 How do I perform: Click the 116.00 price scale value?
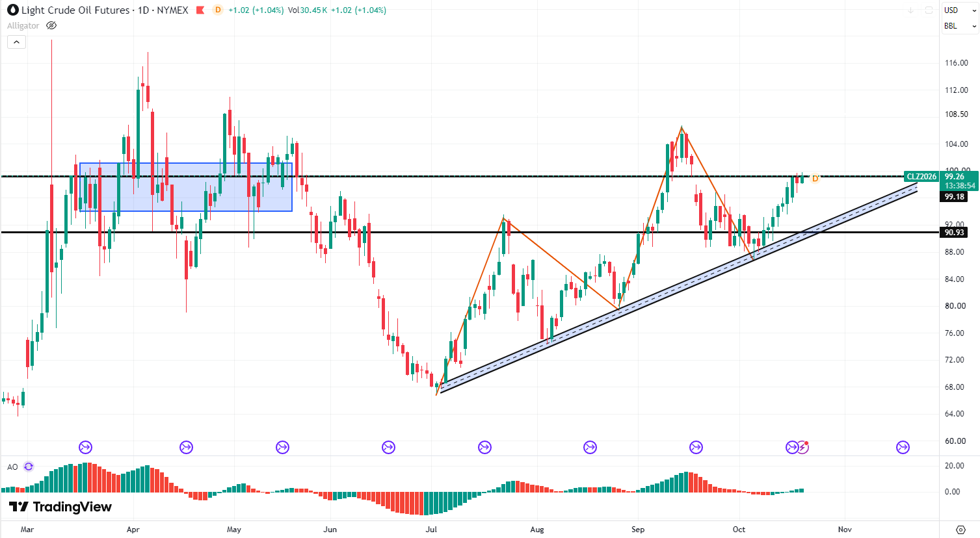point(956,63)
